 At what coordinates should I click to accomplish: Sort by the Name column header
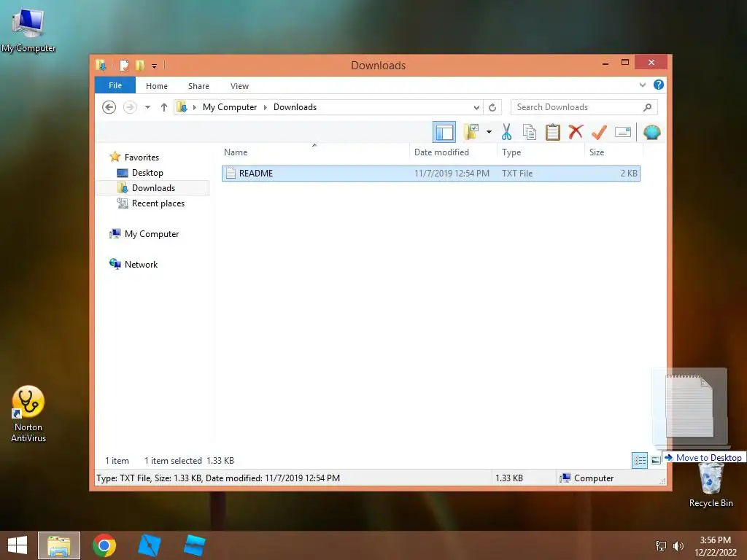pyautogui.click(x=314, y=152)
